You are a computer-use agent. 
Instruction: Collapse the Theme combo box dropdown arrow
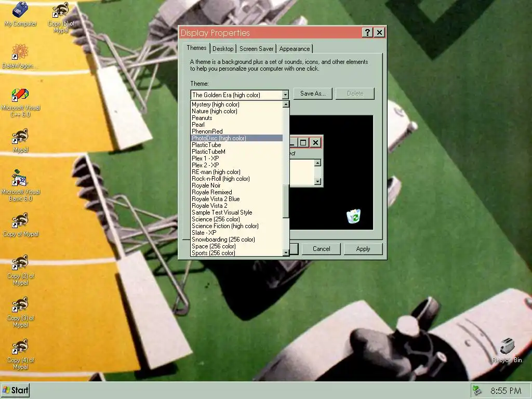point(285,95)
